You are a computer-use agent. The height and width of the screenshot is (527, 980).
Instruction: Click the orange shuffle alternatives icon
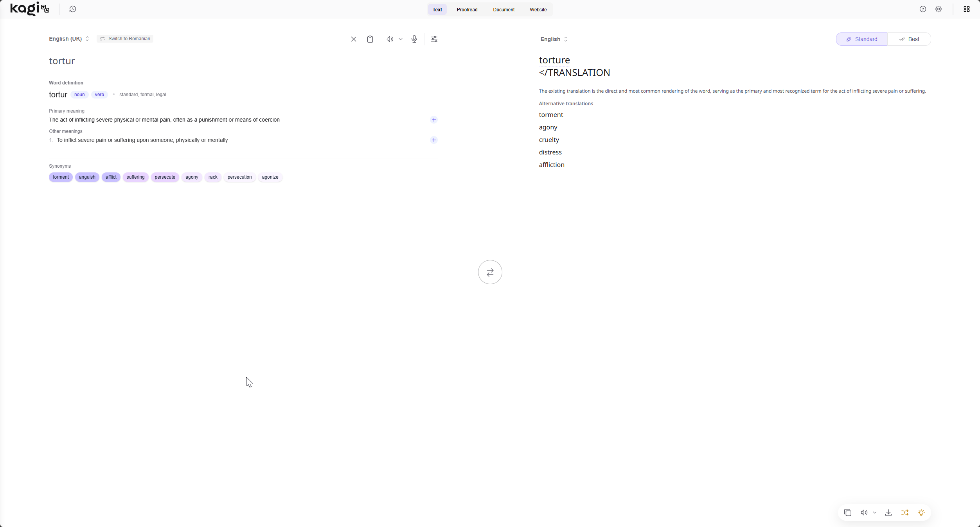(905, 513)
